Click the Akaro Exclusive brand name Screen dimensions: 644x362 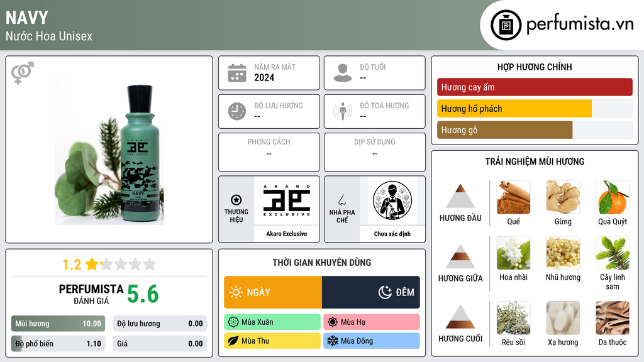click(x=287, y=234)
